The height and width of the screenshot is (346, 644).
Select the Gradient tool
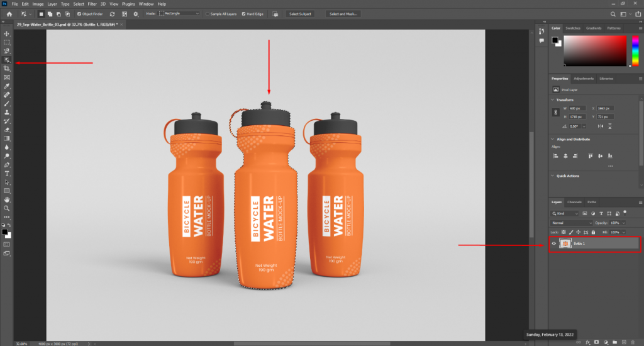[7, 138]
